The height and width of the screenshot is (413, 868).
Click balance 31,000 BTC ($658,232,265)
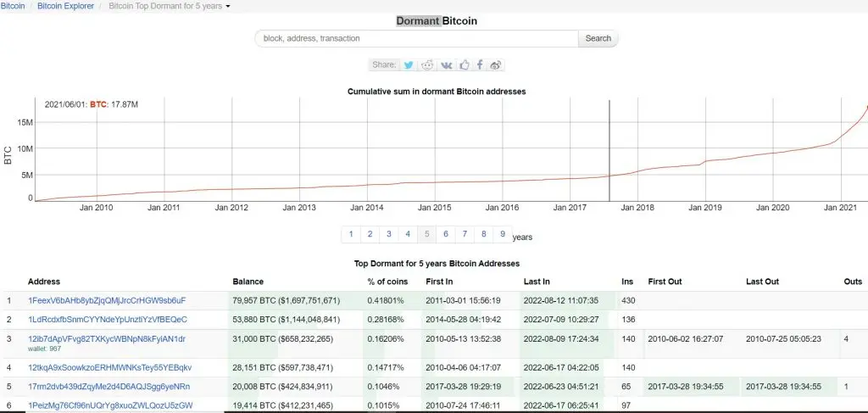[282, 339]
